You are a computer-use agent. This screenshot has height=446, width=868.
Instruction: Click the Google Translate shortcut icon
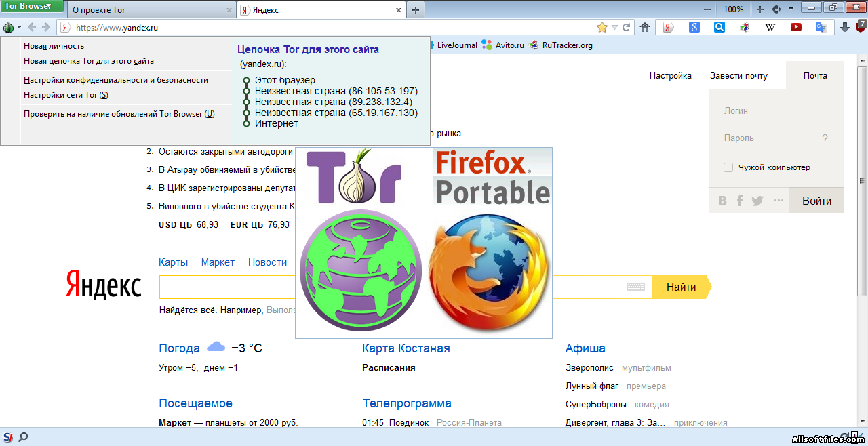click(821, 27)
